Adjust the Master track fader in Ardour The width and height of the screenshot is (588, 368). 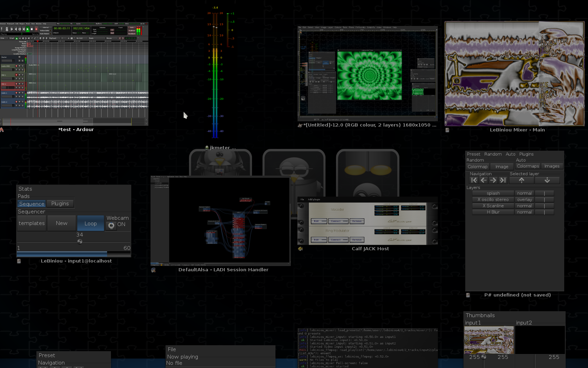coord(8,61)
